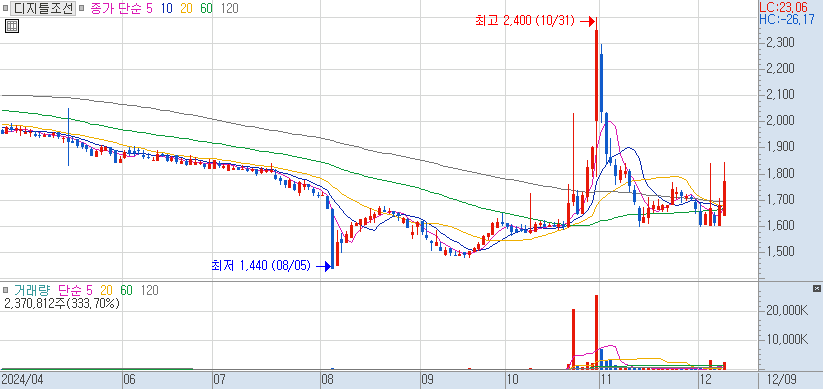The width and height of the screenshot is (823, 389).
Task: Click the HC:-26,17 readout
Action: point(787,20)
